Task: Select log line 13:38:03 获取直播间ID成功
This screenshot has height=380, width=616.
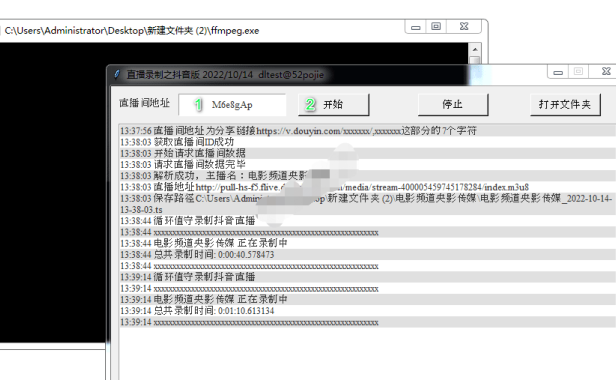Action: 367,142
